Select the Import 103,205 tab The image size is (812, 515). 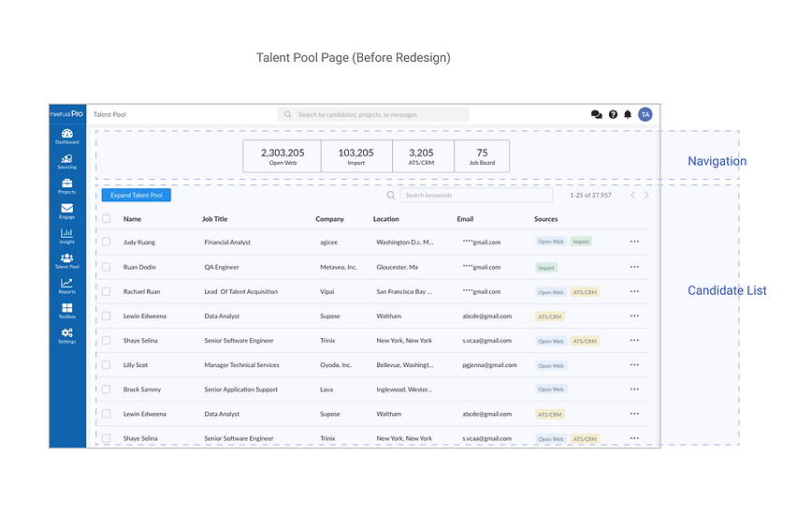[356, 156]
